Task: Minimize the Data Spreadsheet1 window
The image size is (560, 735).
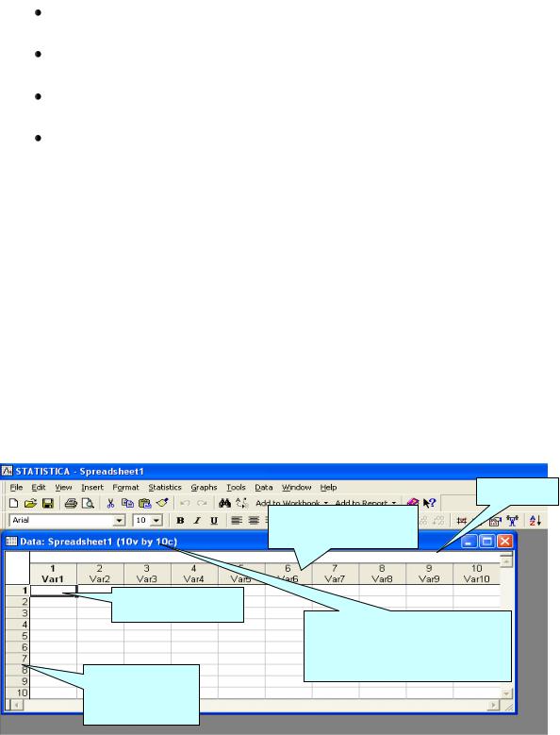Action: point(469,542)
